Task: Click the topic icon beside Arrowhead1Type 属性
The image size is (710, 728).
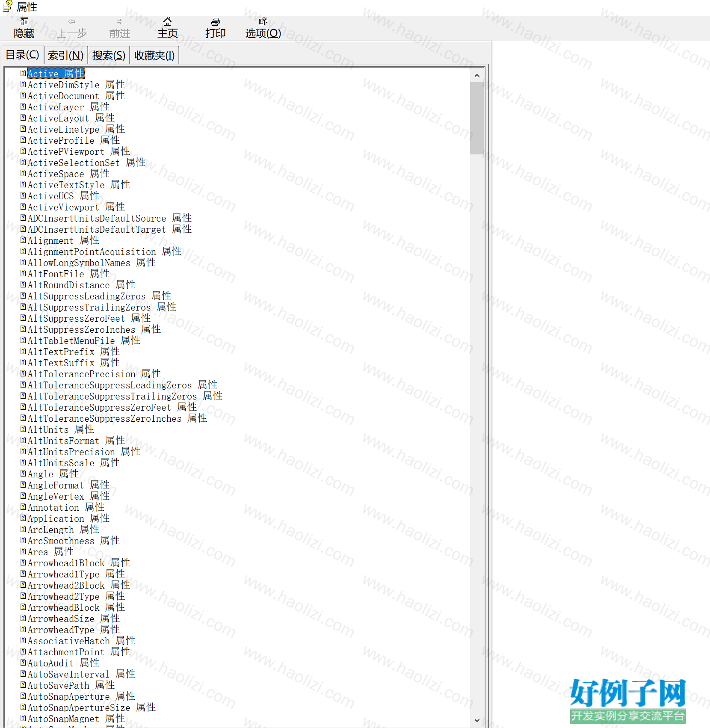Action: (x=23, y=574)
